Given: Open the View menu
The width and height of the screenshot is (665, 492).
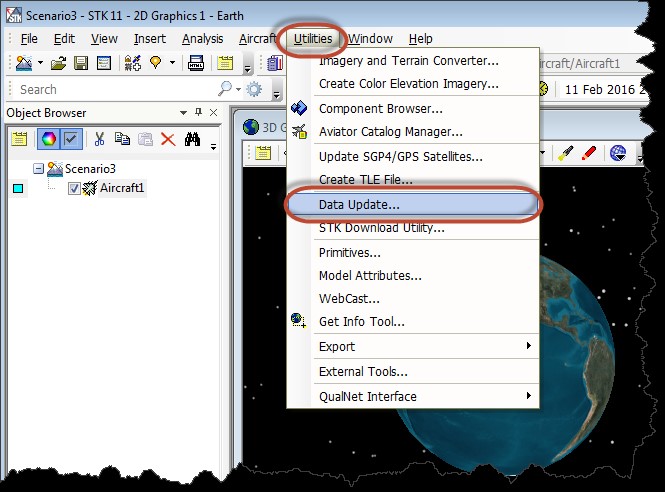Looking at the screenshot, I should coord(104,39).
